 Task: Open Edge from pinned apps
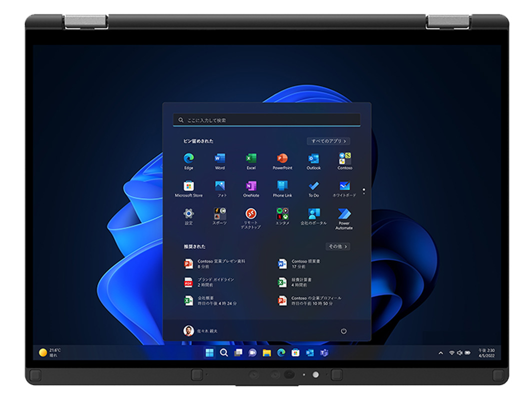[x=188, y=161]
